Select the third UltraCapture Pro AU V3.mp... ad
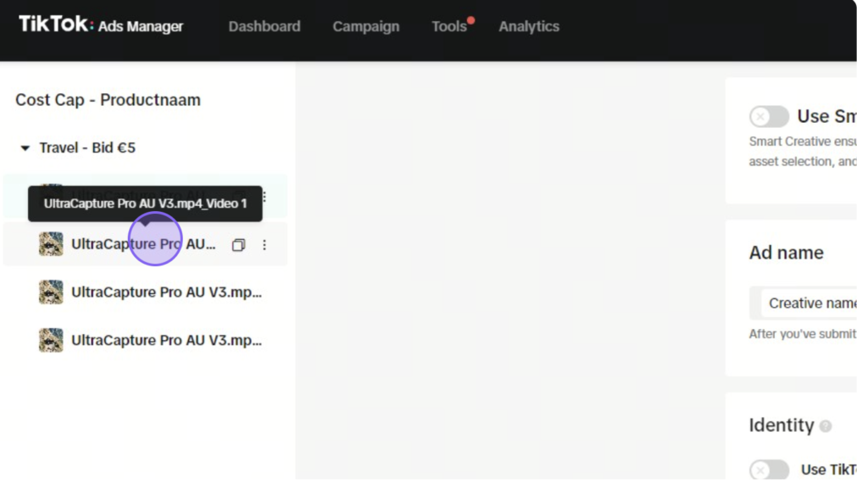 166,292
